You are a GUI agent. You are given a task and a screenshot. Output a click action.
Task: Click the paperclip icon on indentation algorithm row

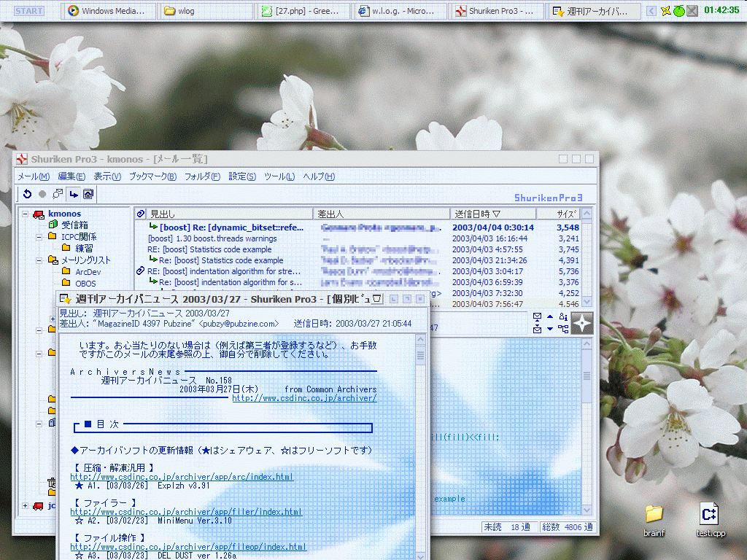click(141, 271)
